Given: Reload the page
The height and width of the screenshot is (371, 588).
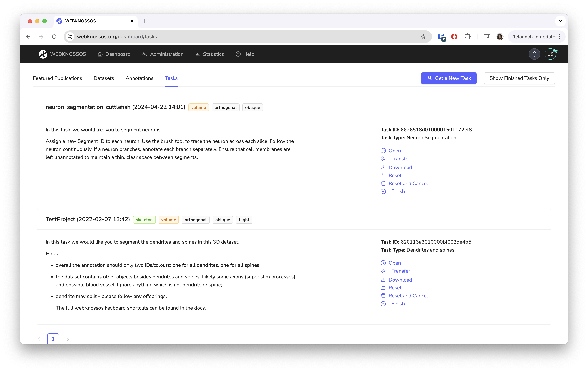Looking at the screenshot, I should [x=54, y=37].
